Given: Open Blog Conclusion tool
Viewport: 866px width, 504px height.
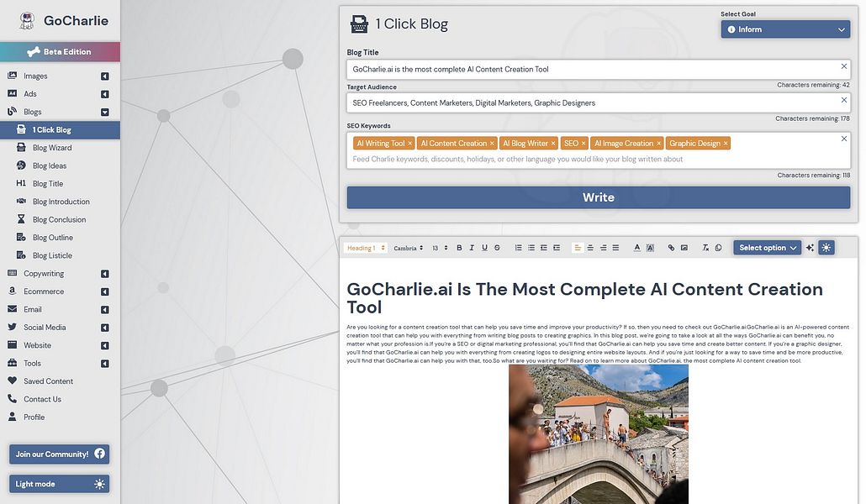Looking at the screenshot, I should click(59, 220).
